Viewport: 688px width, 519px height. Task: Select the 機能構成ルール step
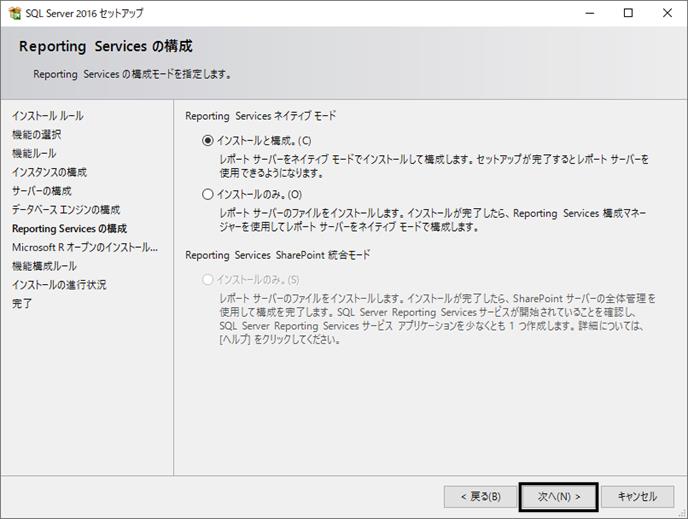44,266
